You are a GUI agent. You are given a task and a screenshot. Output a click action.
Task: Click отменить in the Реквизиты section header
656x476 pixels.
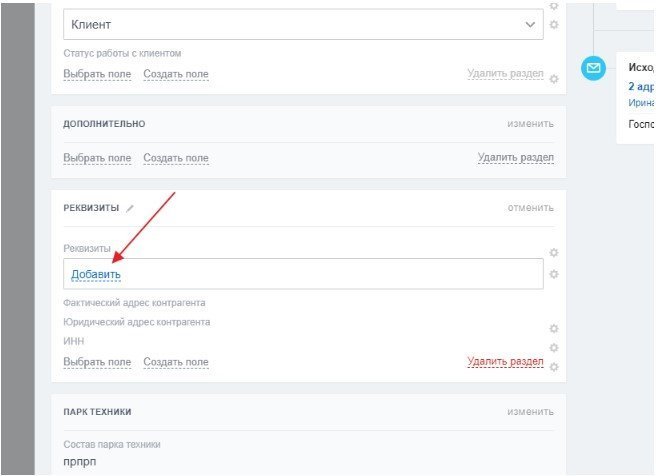529,208
